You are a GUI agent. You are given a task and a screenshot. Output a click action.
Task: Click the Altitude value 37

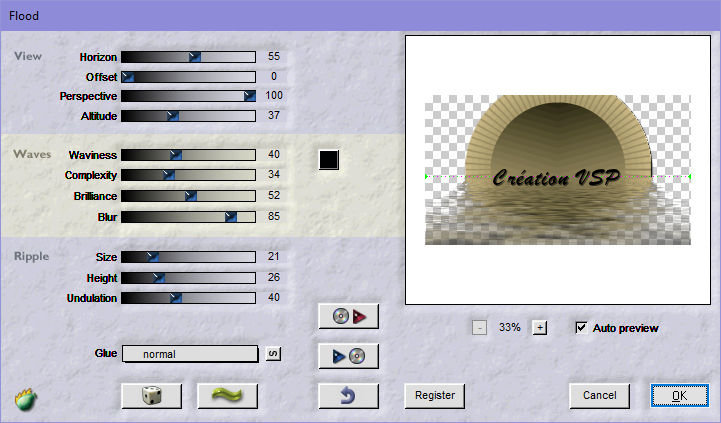tap(274, 115)
